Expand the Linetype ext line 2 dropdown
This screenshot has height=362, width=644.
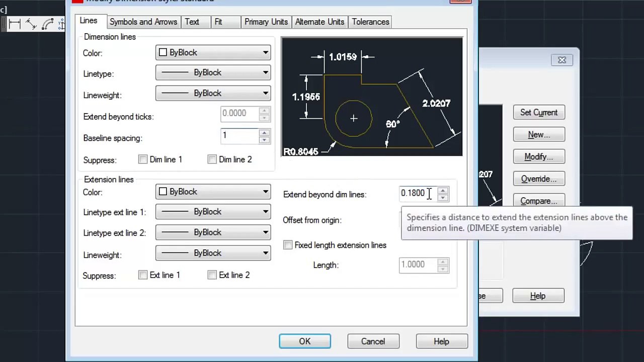click(213, 232)
